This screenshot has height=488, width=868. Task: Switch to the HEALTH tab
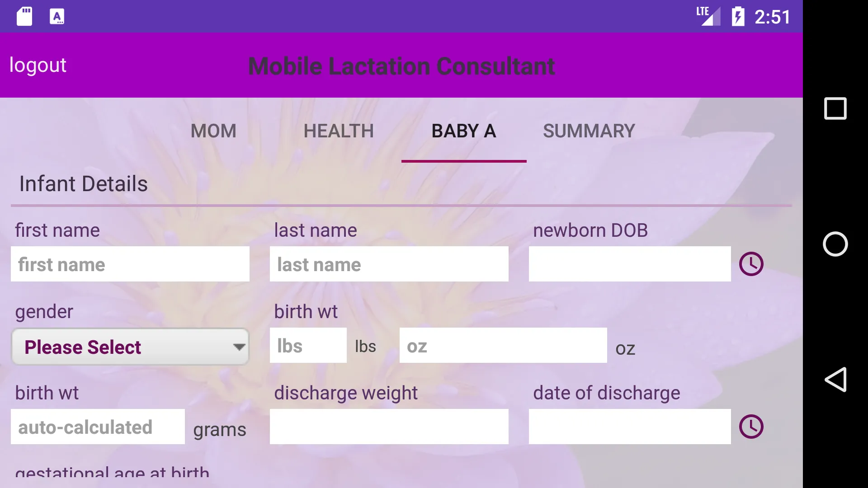[x=339, y=130]
